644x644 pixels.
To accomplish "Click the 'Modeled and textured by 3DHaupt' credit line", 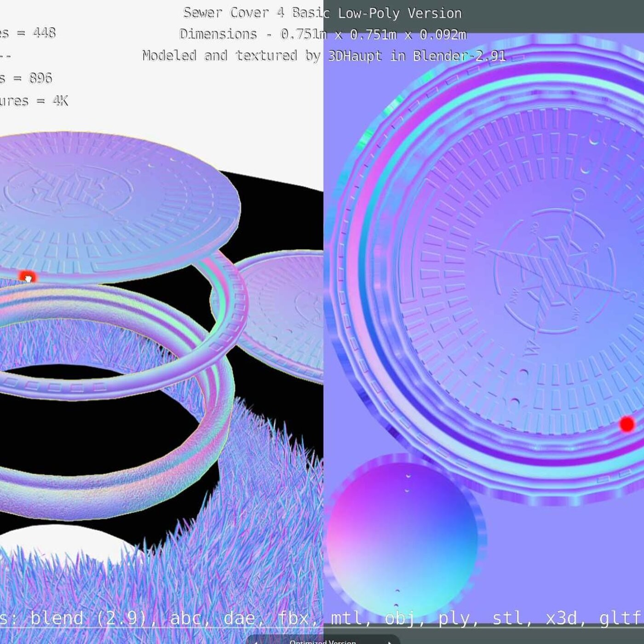I will 324,56.
